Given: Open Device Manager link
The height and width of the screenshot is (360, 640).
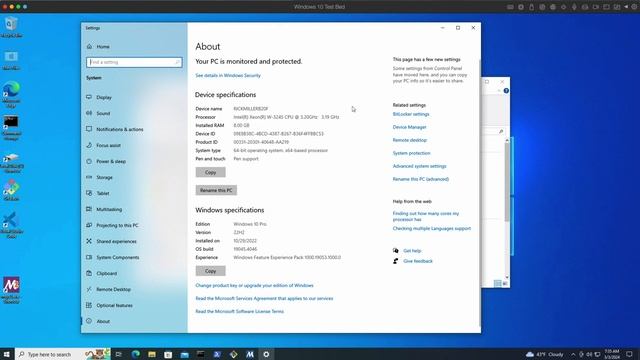Looking at the screenshot, I should click(x=409, y=127).
